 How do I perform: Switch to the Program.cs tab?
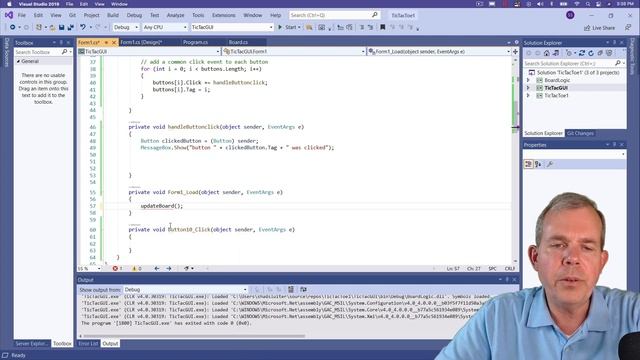pyautogui.click(x=196, y=42)
